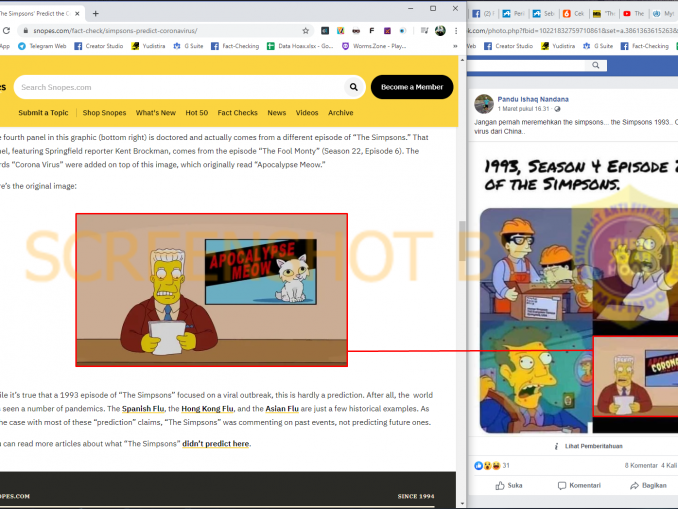The width and height of the screenshot is (678, 509).
Task: Switch to Facebook (2) tab in right window
Action: coord(483,13)
